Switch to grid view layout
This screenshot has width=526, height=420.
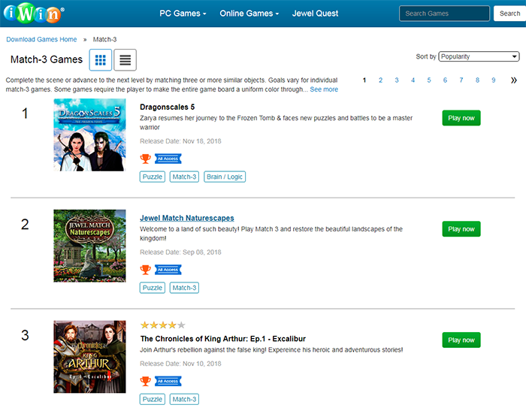[x=100, y=60]
